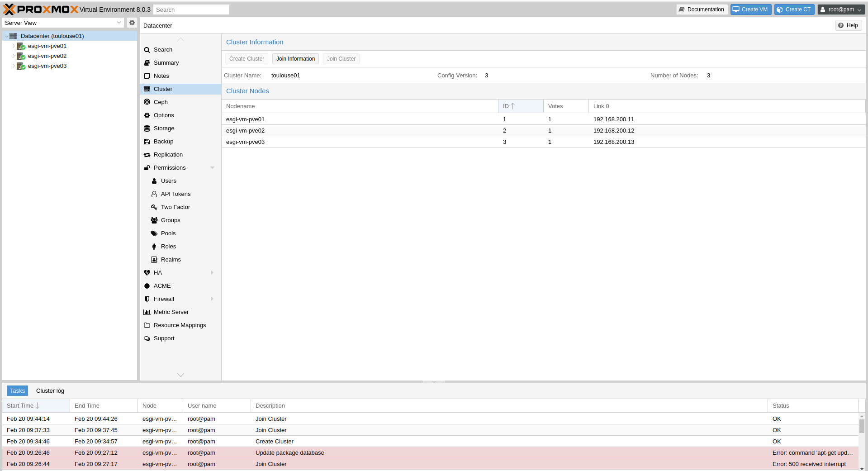
Task: Click the Create Cluster button
Action: [x=247, y=59]
